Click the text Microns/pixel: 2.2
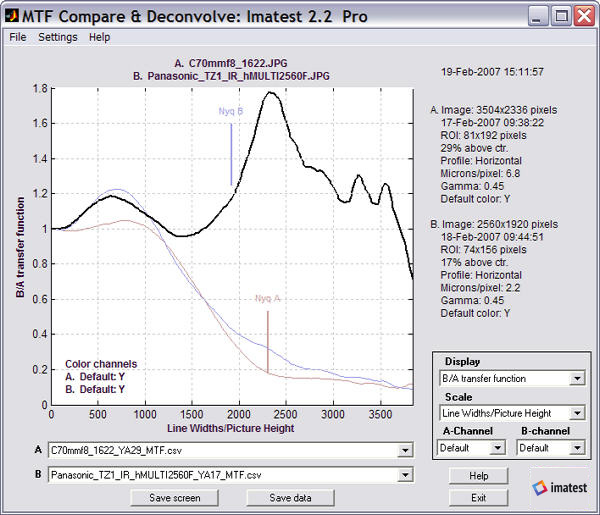Viewport: 600px width, 515px height. tap(480, 288)
